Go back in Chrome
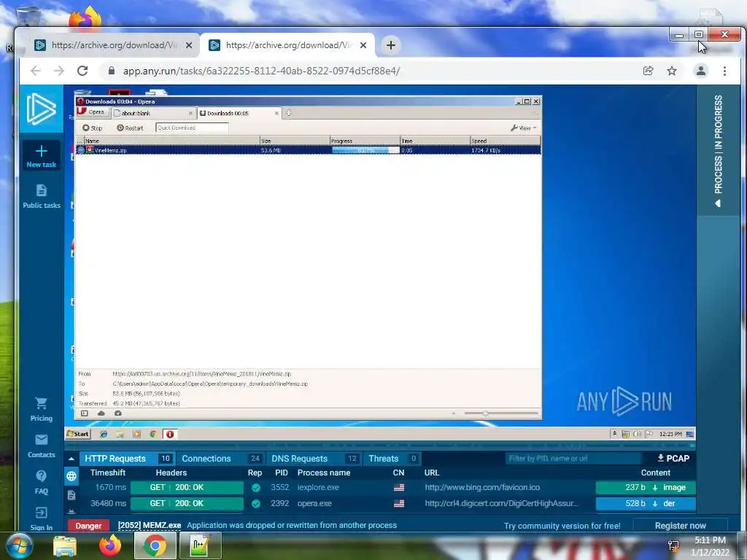Image resolution: width=747 pixels, height=560 pixels. click(x=36, y=71)
